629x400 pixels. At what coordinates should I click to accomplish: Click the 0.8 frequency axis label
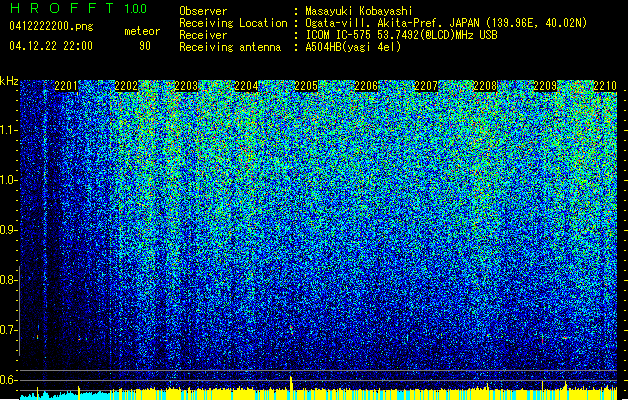tap(8, 280)
